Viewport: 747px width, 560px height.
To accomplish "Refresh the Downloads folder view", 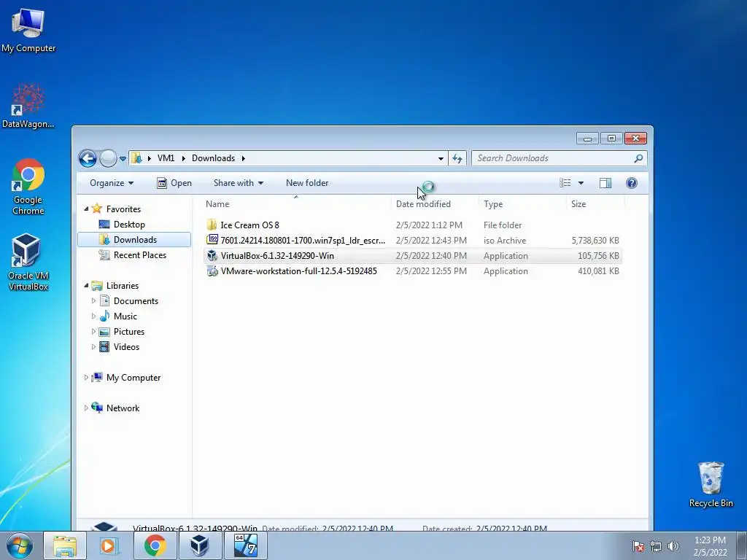I will (x=457, y=158).
